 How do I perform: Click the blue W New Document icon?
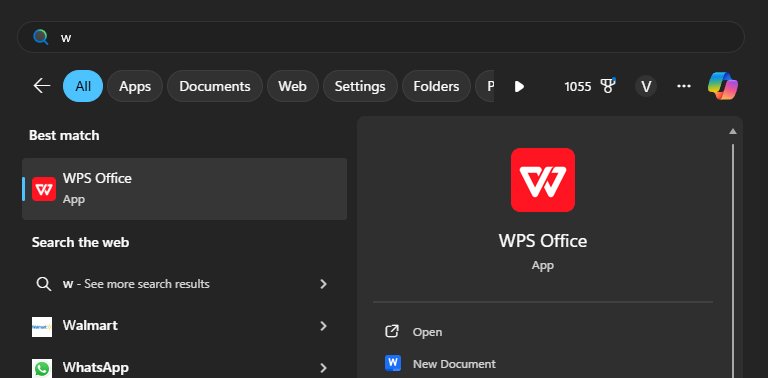click(393, 363)
